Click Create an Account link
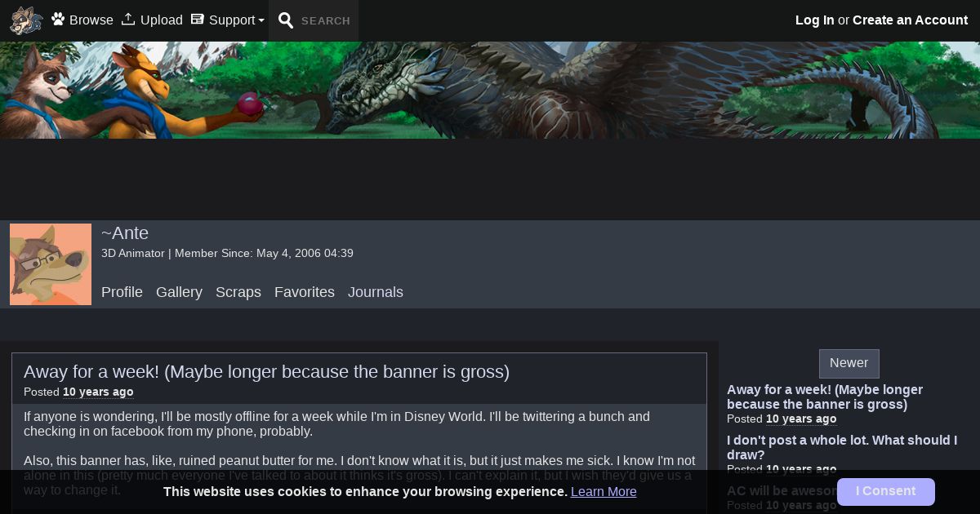980x514 pixels. tap(910, 20)
